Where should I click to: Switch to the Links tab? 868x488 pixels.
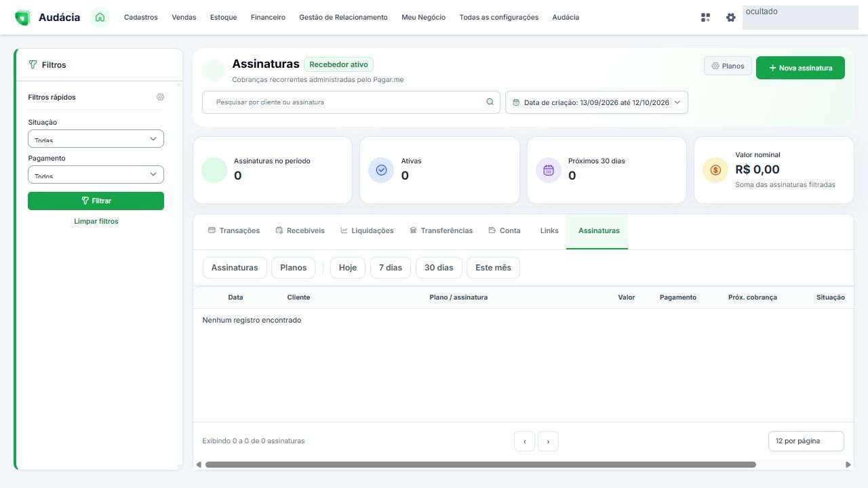549,231
